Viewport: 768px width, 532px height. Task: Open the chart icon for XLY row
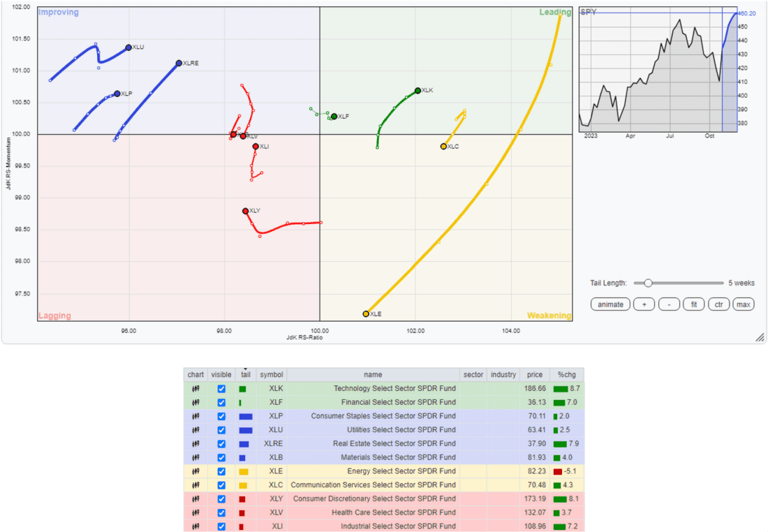pos(195,498)
